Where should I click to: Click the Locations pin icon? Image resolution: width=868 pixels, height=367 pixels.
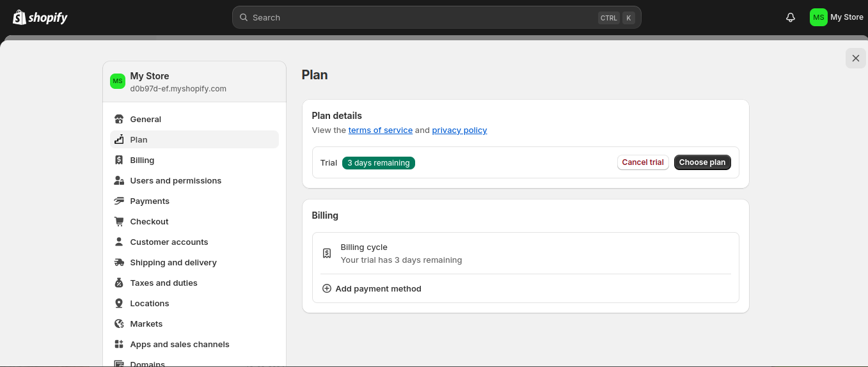pyautogui.click(x=119, y=303)
